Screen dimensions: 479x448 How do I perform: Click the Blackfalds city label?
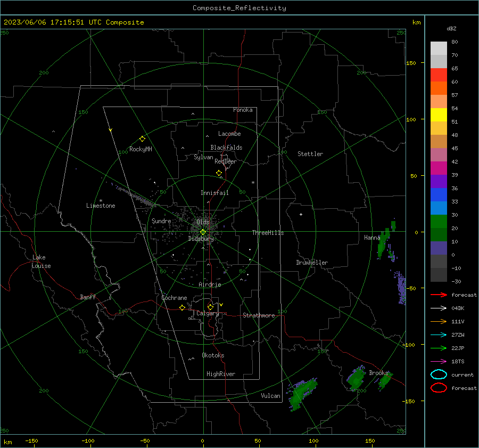226,148
